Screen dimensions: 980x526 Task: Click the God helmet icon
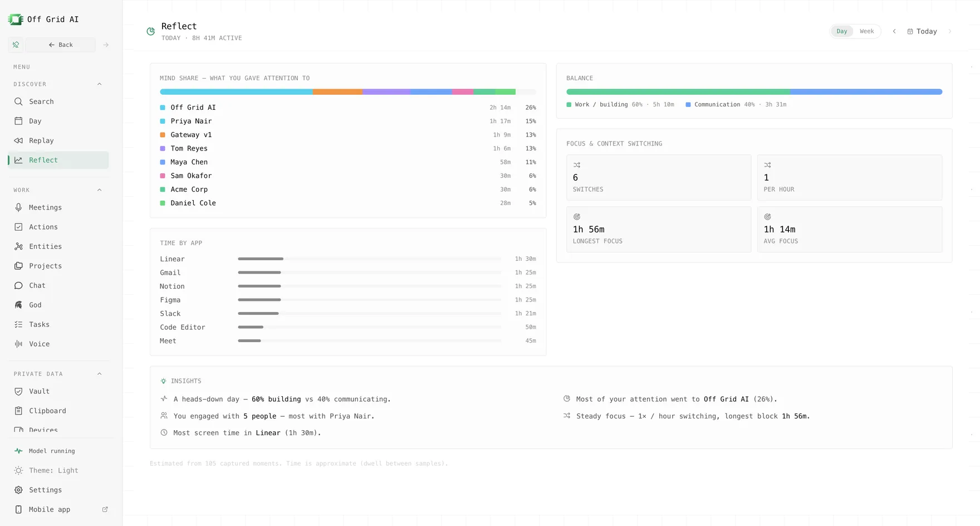tap(18, 305)
